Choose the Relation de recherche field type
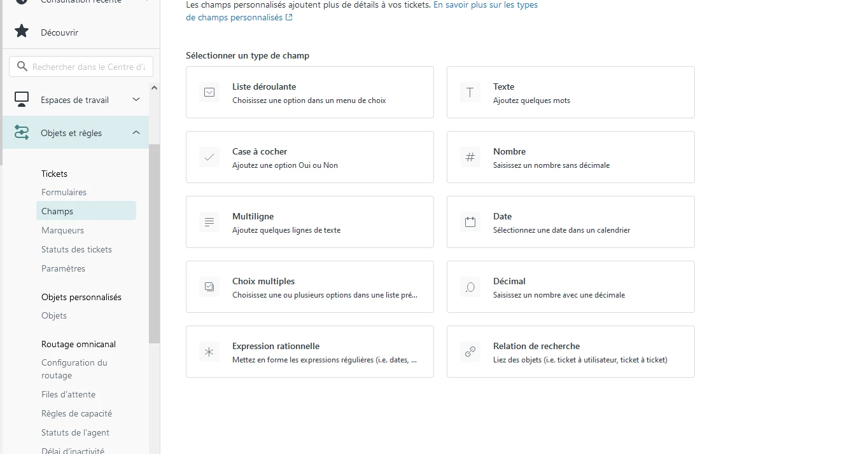The image size is (868, 454). [x=571, y=352]
